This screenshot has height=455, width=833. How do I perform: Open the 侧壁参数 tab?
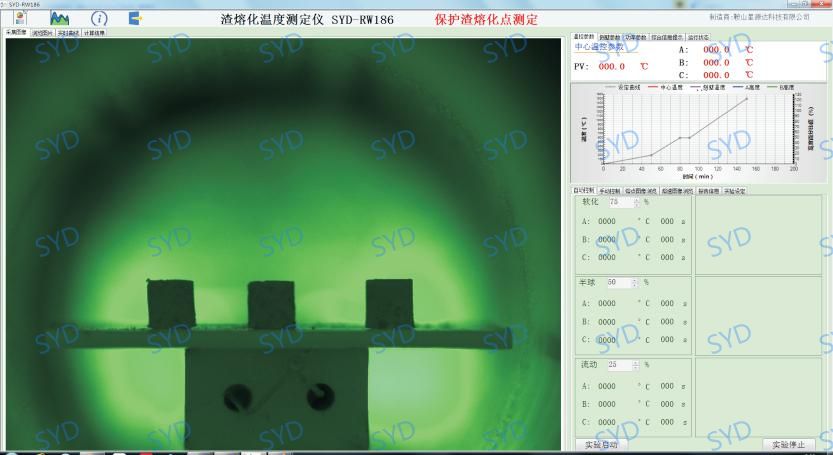point(609,37)
